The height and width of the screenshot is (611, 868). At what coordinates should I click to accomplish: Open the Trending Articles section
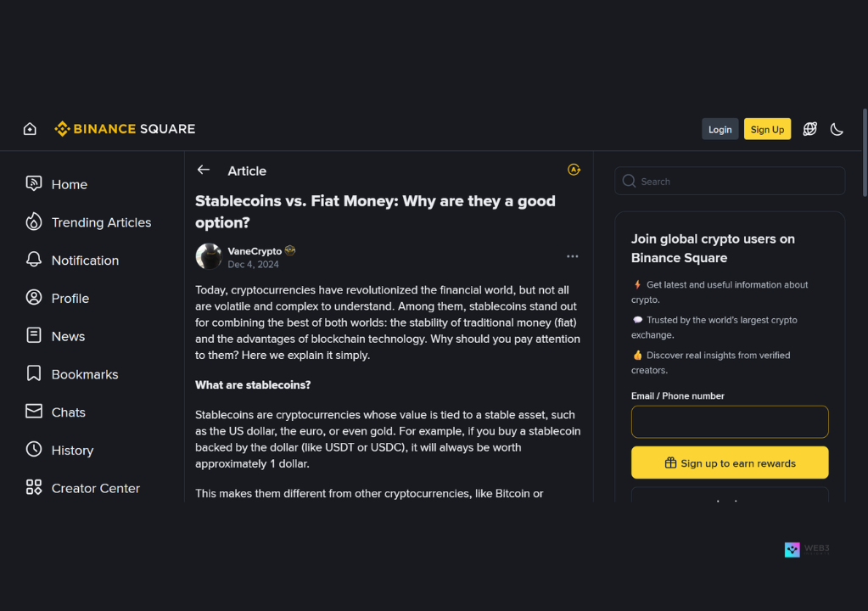99,221
